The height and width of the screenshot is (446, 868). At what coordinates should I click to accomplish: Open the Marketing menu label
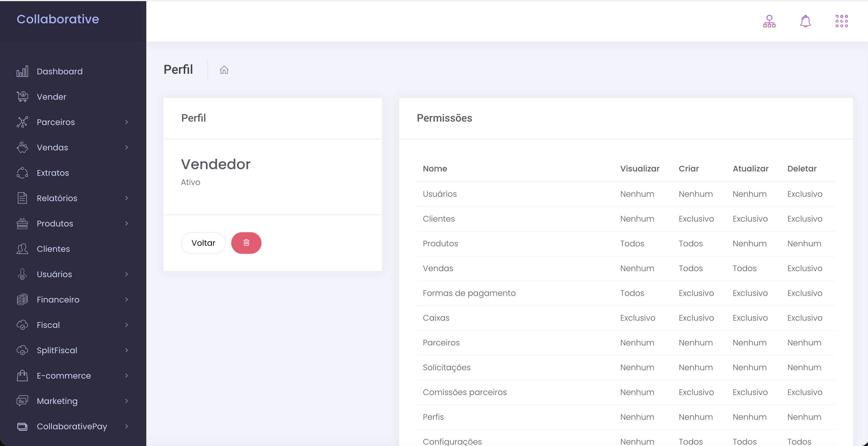click(57, 401)
